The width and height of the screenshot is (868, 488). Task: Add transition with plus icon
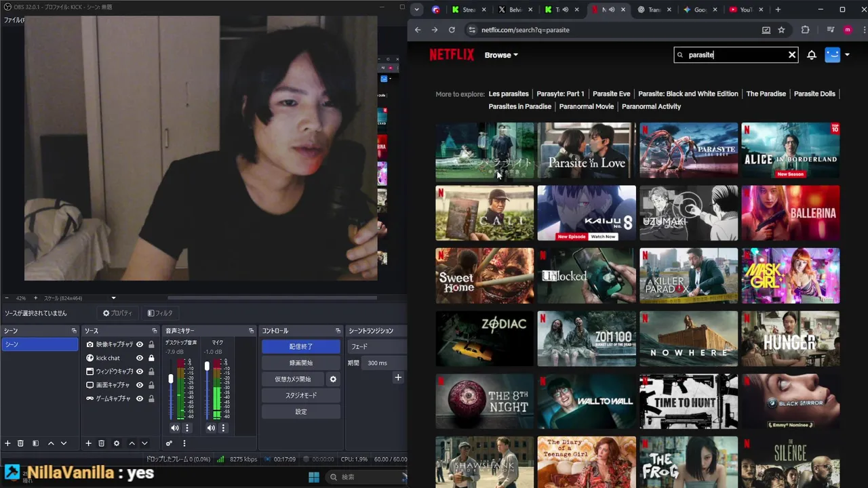(398, 378)
